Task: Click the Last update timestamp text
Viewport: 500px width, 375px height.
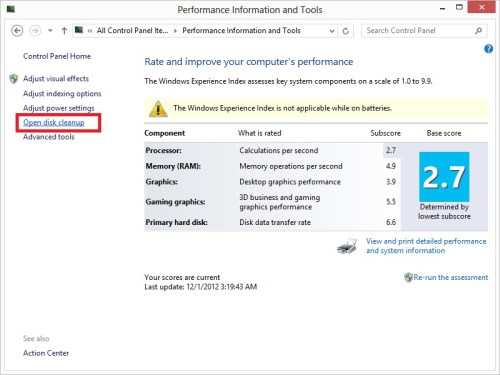Action: tap(201, 287)
